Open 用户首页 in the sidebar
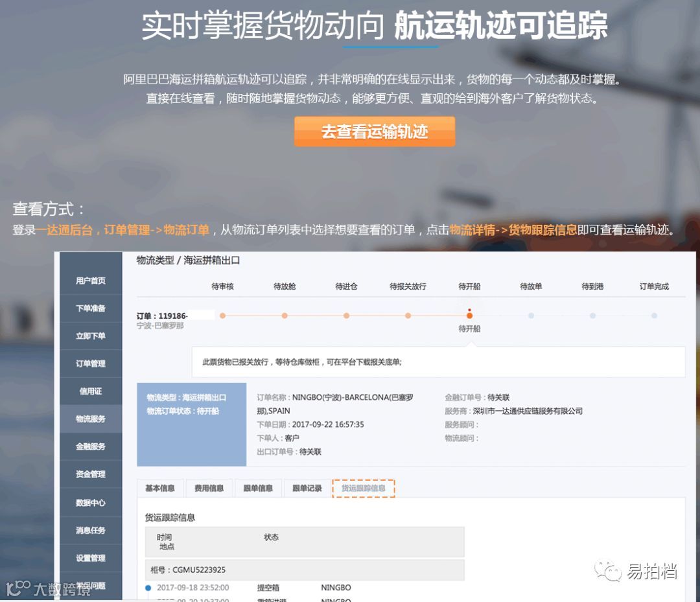 point(91,281)
